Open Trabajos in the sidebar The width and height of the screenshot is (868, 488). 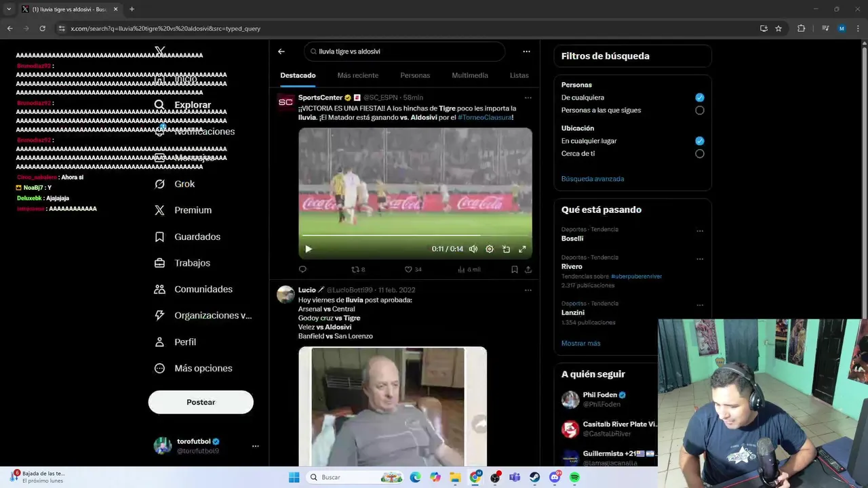click(182, 263)
